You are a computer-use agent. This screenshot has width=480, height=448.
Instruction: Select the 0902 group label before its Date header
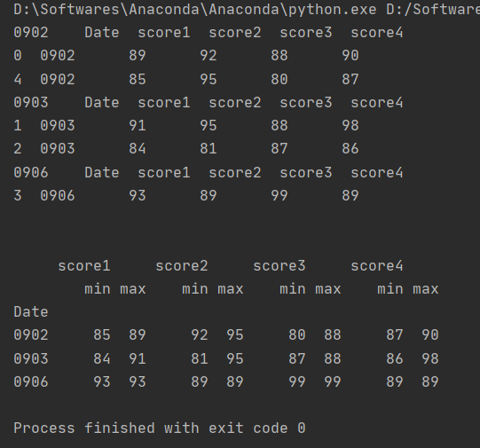(x=31, y=33)
